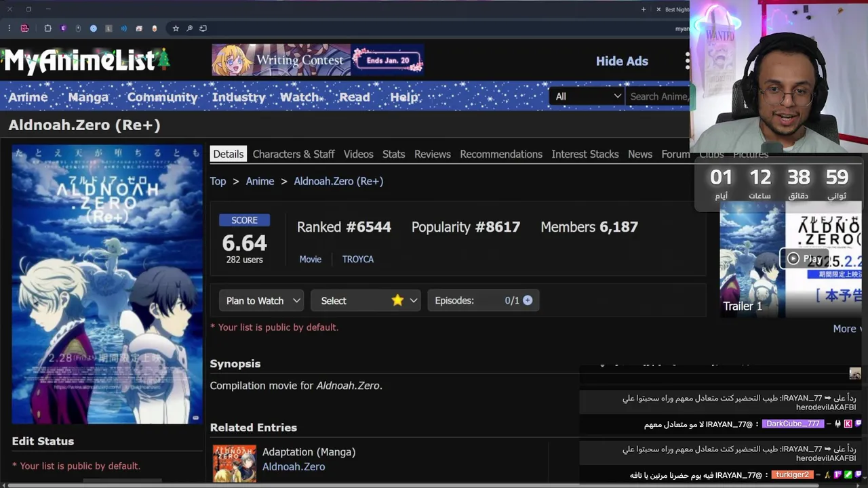Close the Best Night browser tab
The width and height of the screenshot is (868, 488).
click(x=658, y=9)
